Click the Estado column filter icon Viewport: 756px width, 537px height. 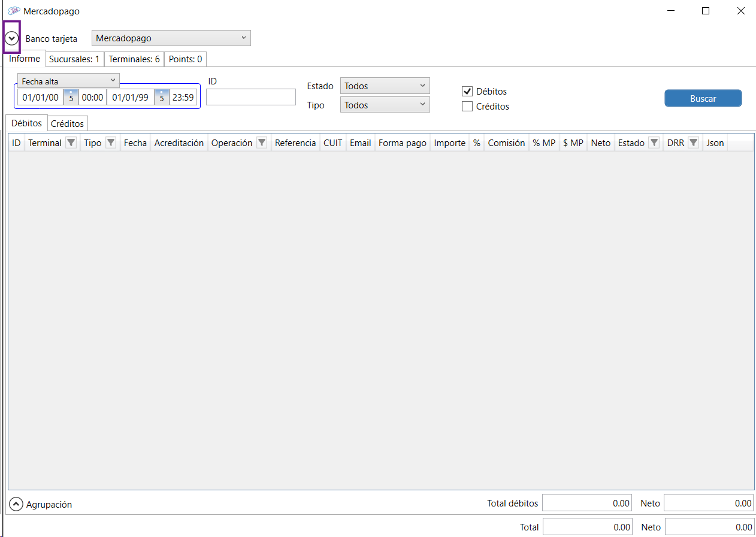click(654, 143)
